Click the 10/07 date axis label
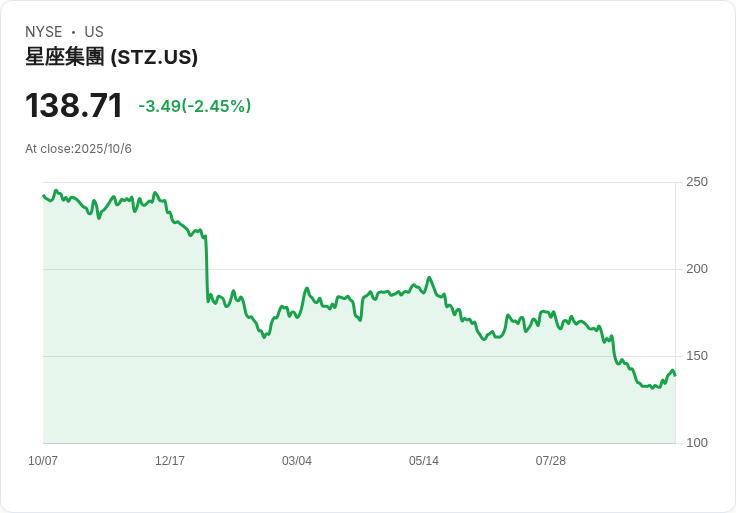Image resolution: width=736 pixels, height=513 pixels. (43, 460)
